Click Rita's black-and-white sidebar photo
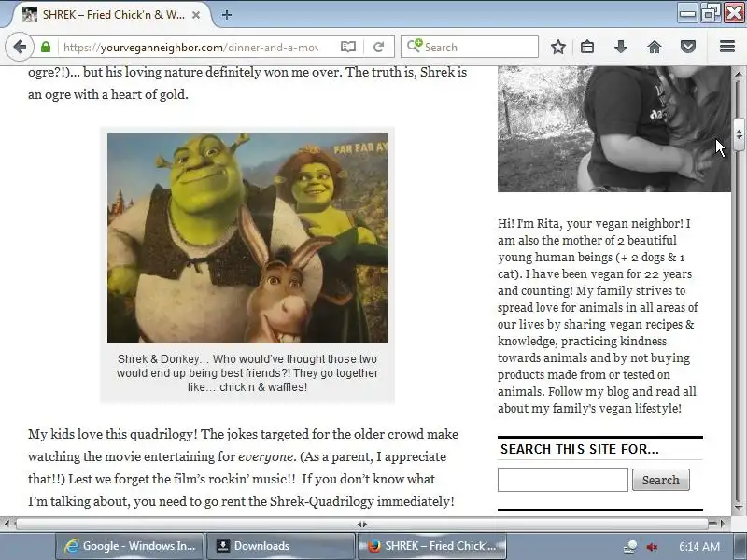This screenshot has height=560, width=747. click(x=614, y=129)
